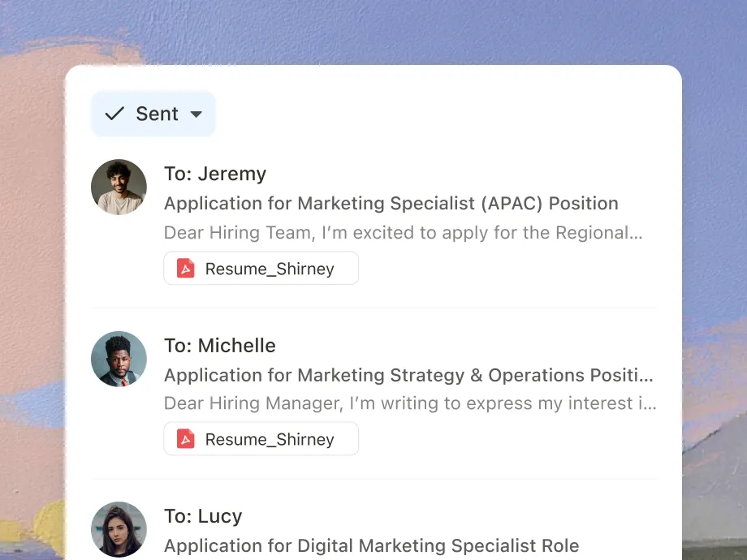Click Michelle's profile avatar
This screenshot has height=560, width=747.
coord(119,359)
